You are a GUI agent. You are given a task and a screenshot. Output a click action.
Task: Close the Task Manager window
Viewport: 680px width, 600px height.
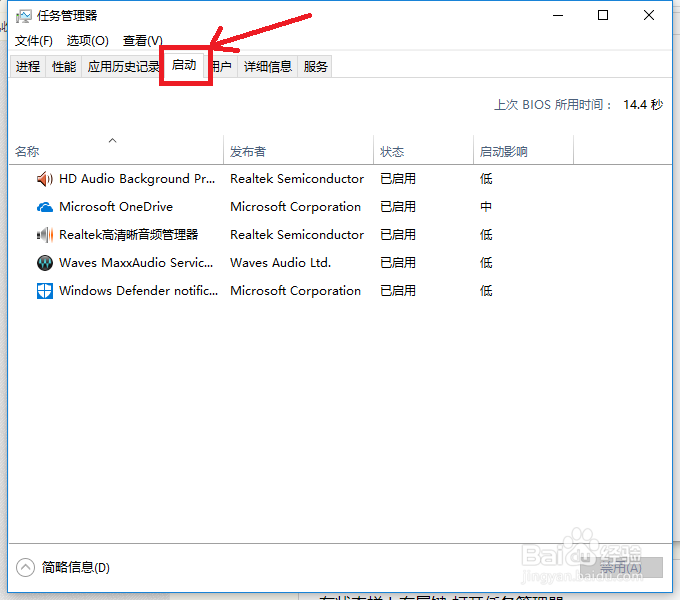(x=649, y=16)
